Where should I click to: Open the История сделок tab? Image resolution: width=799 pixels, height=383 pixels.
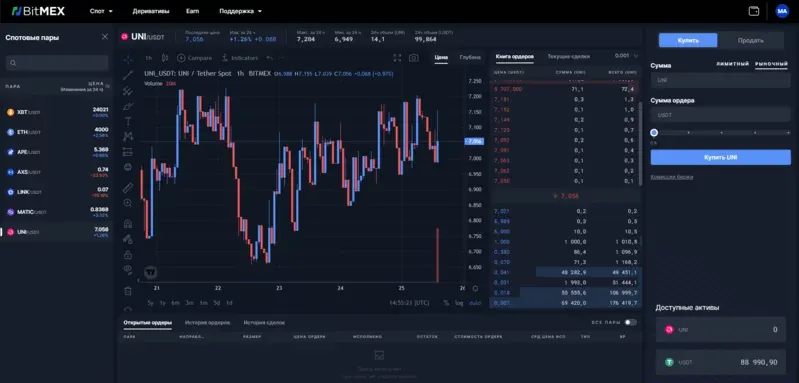tap(264, 322)
